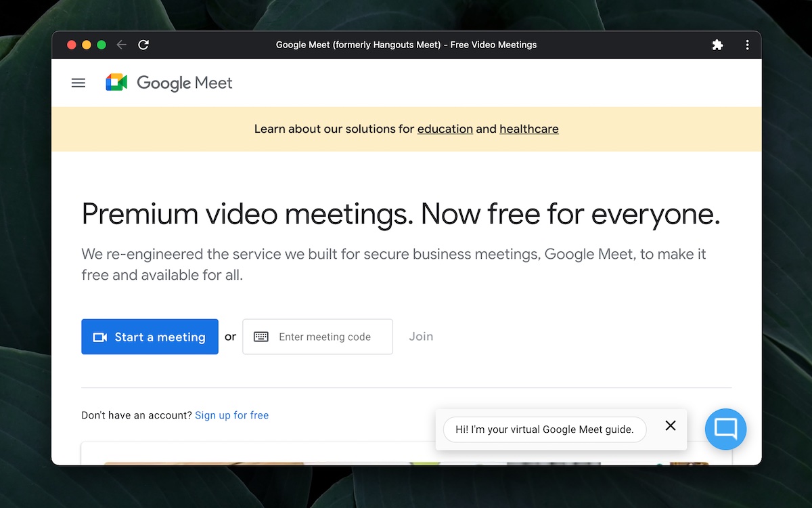Reload the current page

(143, 44)
